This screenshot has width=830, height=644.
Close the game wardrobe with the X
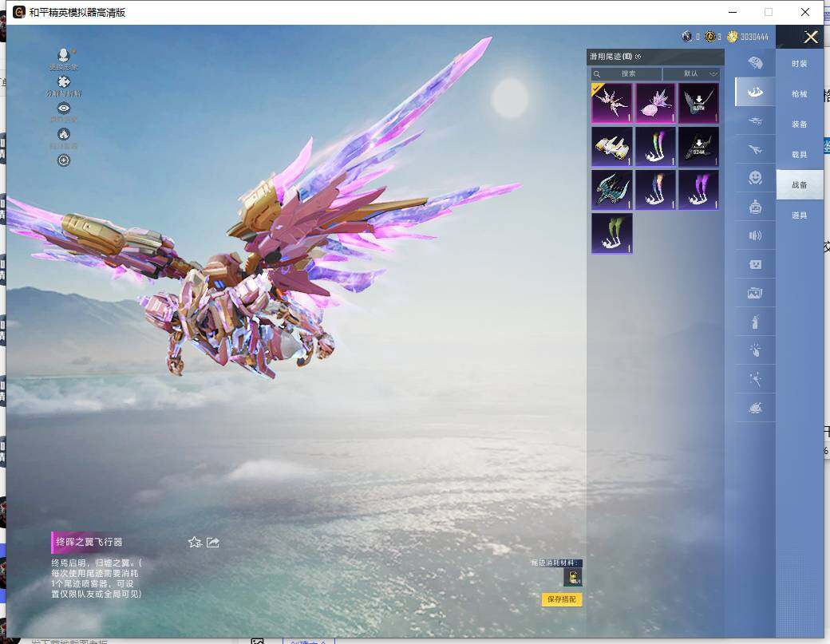(811, 37)
